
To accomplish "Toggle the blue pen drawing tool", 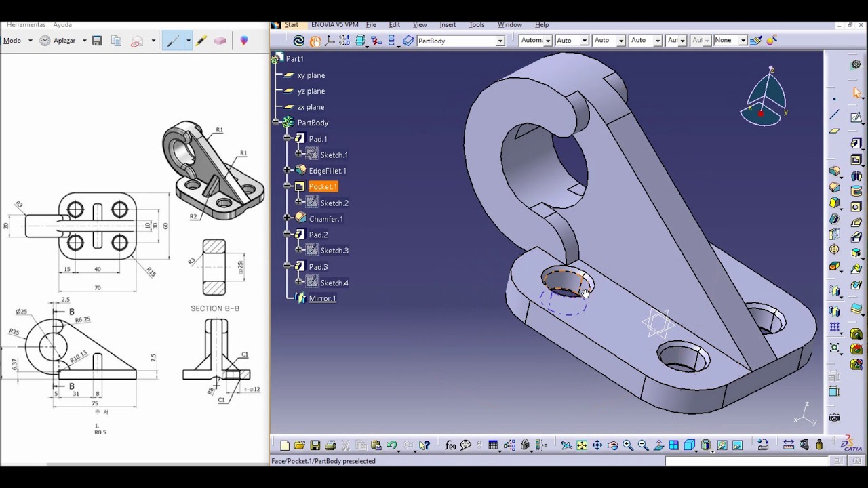I will 173,41.
